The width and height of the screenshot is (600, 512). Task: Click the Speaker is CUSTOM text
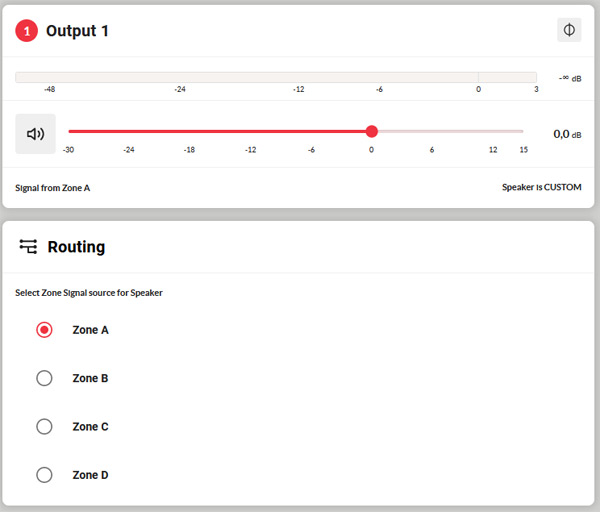click(x=541, y=187)
